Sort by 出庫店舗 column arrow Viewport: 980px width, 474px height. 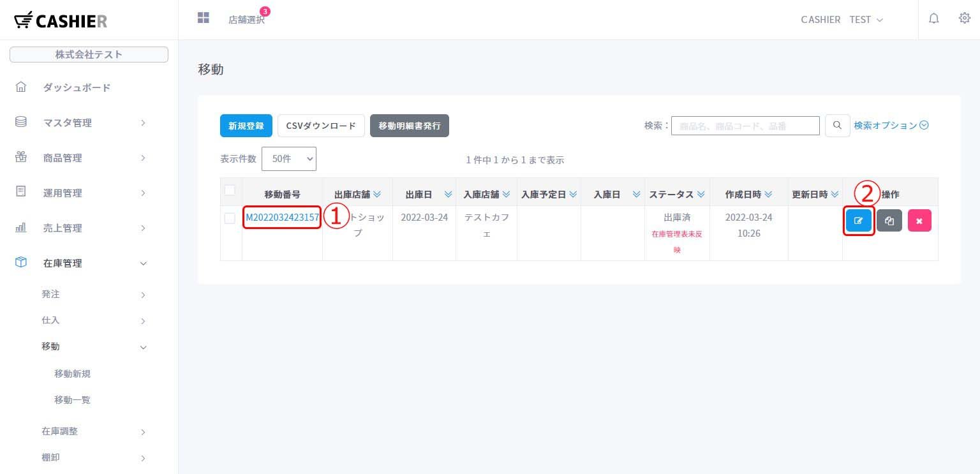point(376,194)
